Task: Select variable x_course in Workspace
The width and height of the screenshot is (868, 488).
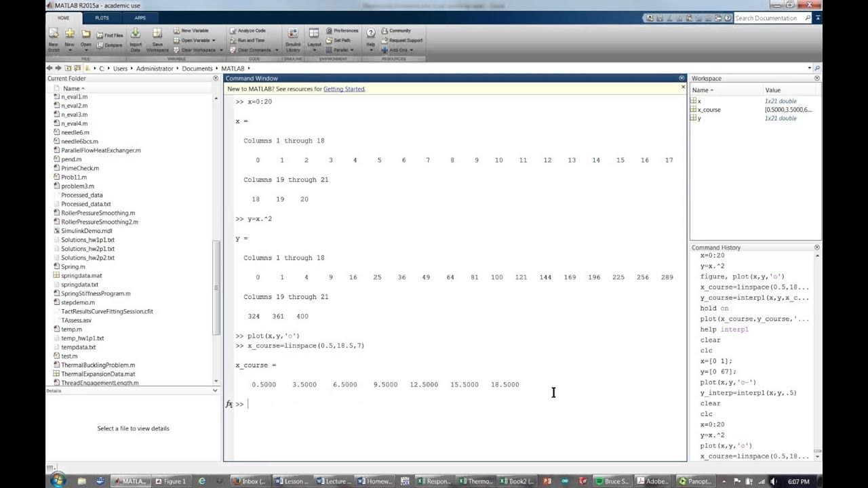Action: [709, 109]
